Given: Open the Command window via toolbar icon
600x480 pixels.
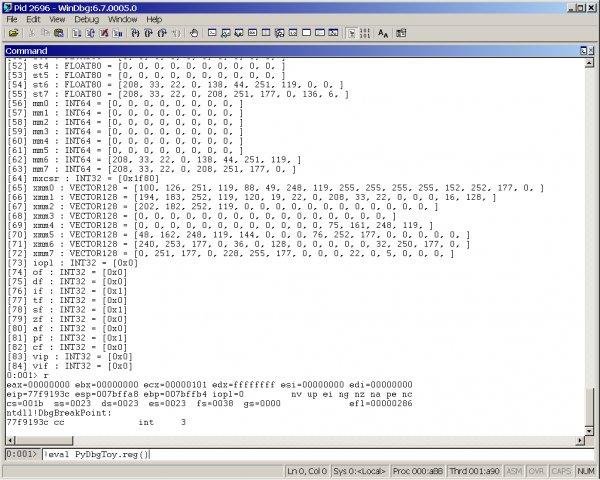Looking at the screenshot, I should point(212,33).
